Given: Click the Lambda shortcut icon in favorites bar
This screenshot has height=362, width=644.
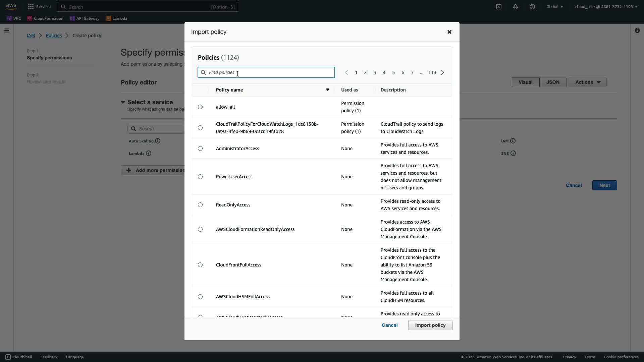Looking at the screenshot, I should (x=108, y=18).
